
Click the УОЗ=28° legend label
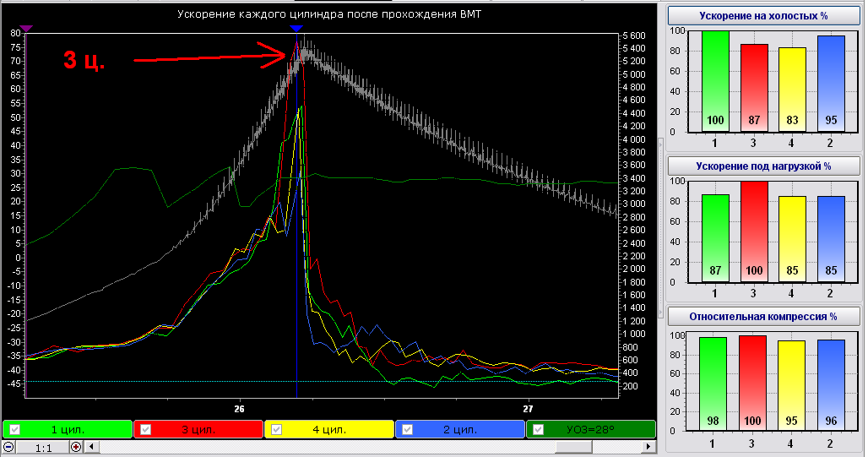pyautogui.click(x=589, y=429)
